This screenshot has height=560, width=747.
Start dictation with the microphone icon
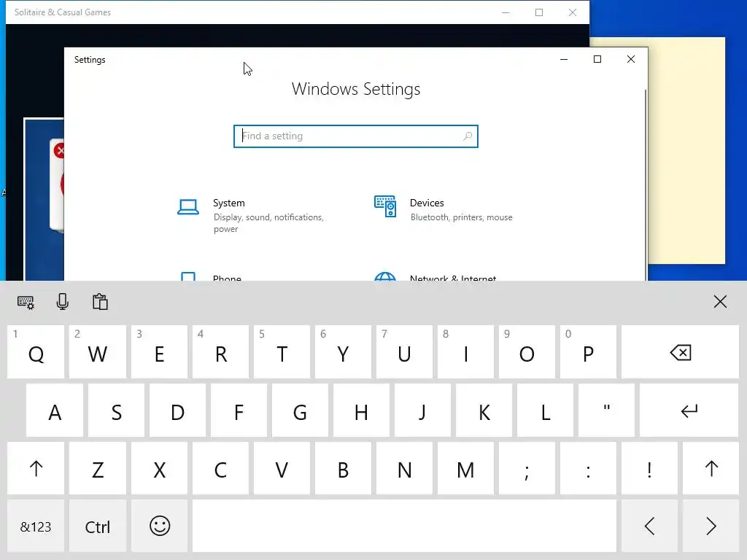pos(63,302)
